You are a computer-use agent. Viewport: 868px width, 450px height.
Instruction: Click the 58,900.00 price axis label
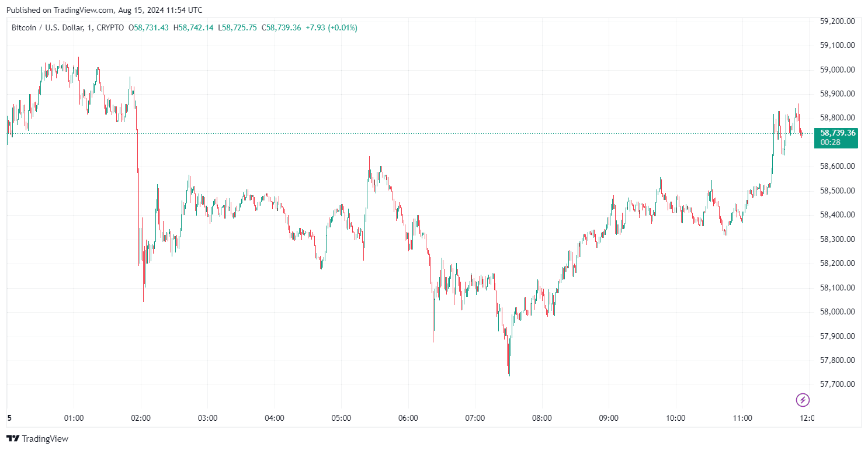[838, 94]
